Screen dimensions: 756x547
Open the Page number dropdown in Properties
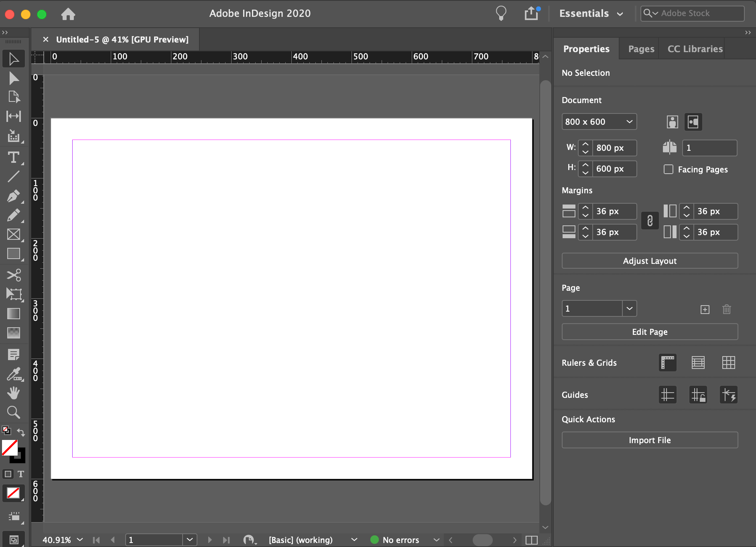pos(630,308)
